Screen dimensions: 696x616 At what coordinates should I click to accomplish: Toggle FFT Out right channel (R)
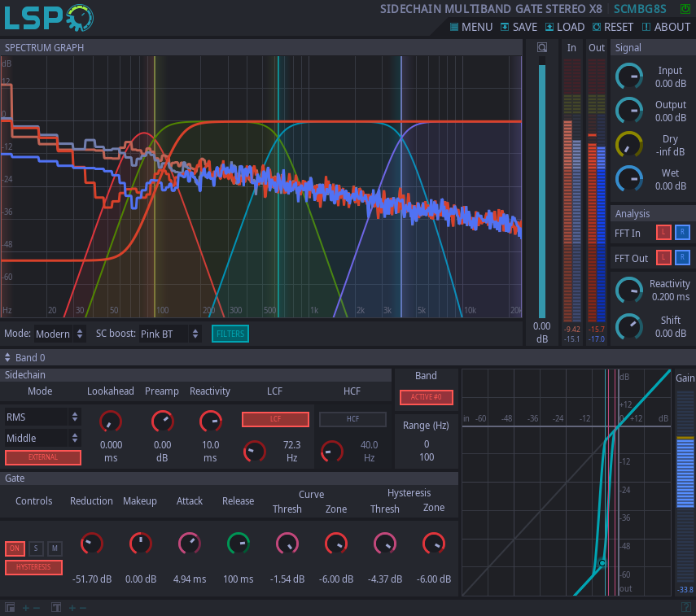point(682,257)
